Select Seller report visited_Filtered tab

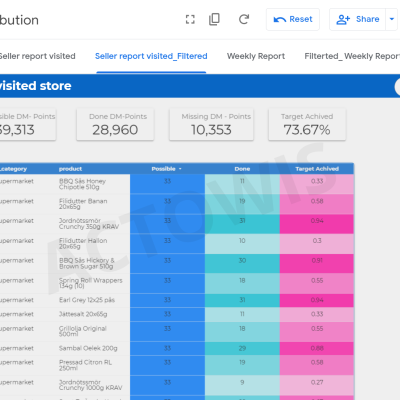tap(151, 56)
